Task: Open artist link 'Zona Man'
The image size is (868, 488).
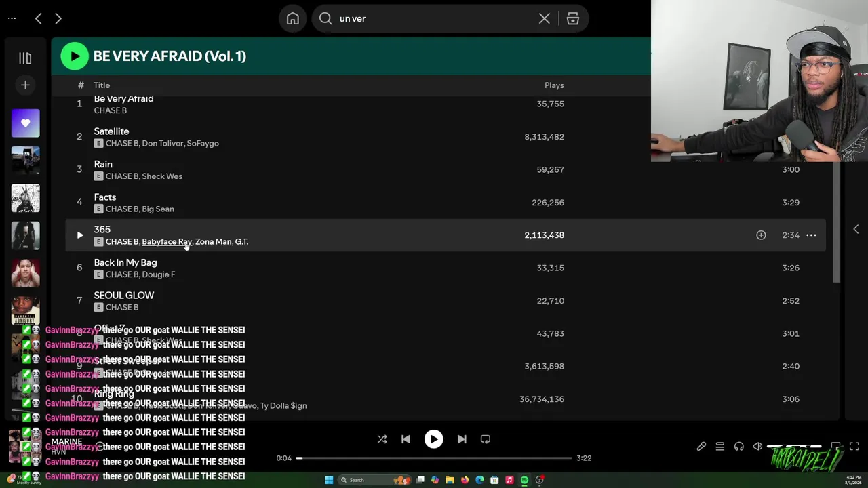Action: (214, 242)
